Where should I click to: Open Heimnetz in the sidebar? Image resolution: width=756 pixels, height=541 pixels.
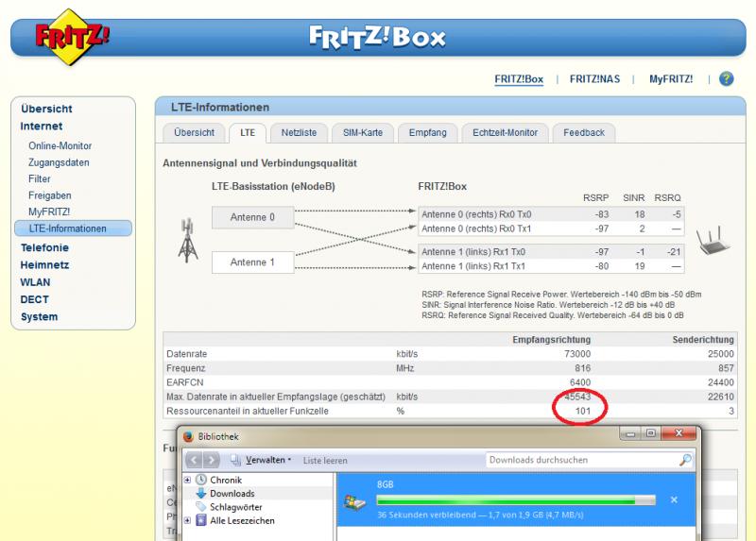coord(44,265)
